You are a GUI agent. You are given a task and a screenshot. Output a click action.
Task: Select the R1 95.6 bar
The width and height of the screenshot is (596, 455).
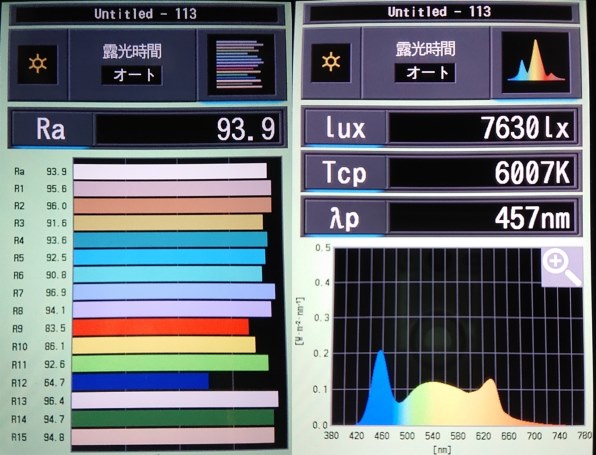(x=172, y=189)
